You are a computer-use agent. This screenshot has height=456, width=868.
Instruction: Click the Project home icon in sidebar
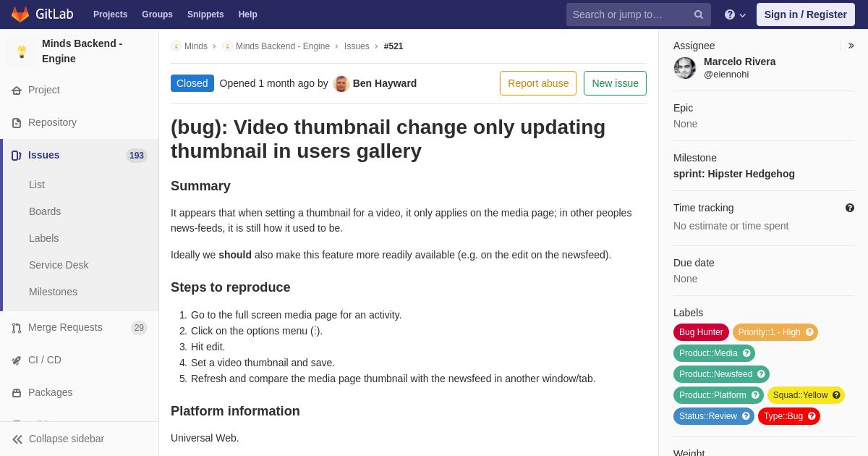(x=17, y=90)
